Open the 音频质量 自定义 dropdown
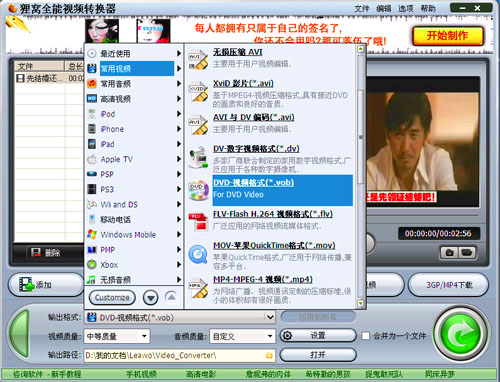 pyautogui.click(x=243, y=336)
